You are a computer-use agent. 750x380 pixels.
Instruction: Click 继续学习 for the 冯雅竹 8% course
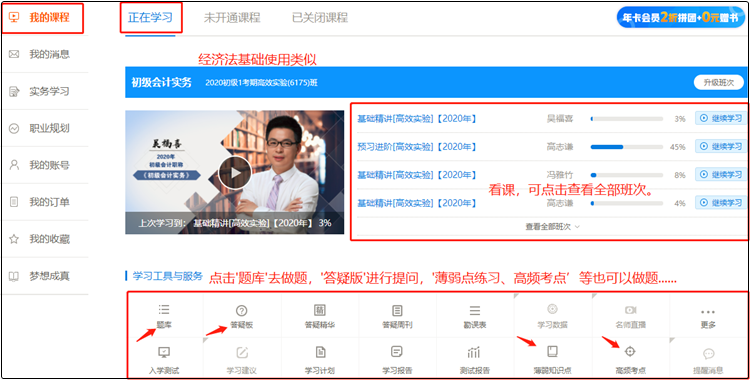click(721, 175)
